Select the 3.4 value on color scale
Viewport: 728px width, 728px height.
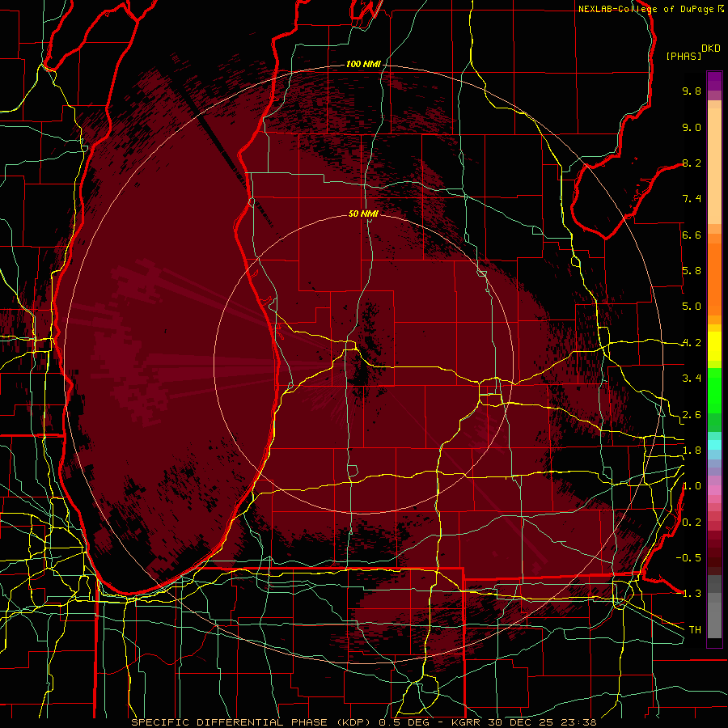[692, 379]
